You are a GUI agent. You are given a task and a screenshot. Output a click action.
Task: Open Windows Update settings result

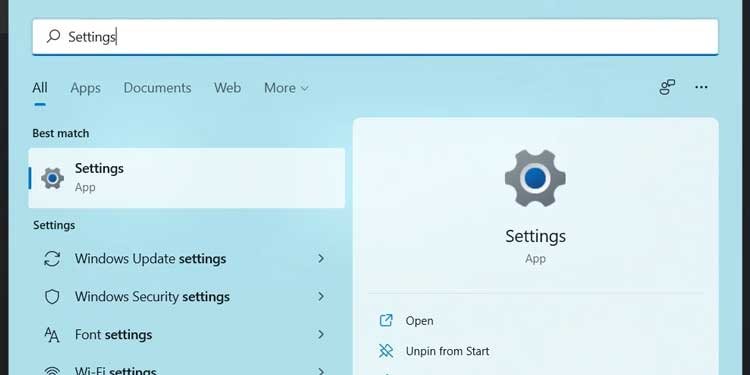coord(187,259)
